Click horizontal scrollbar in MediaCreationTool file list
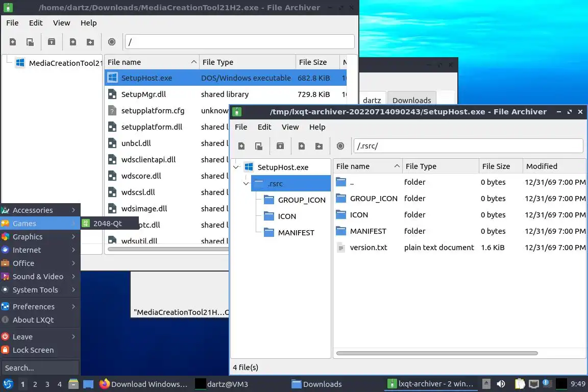 pos(168,249)
